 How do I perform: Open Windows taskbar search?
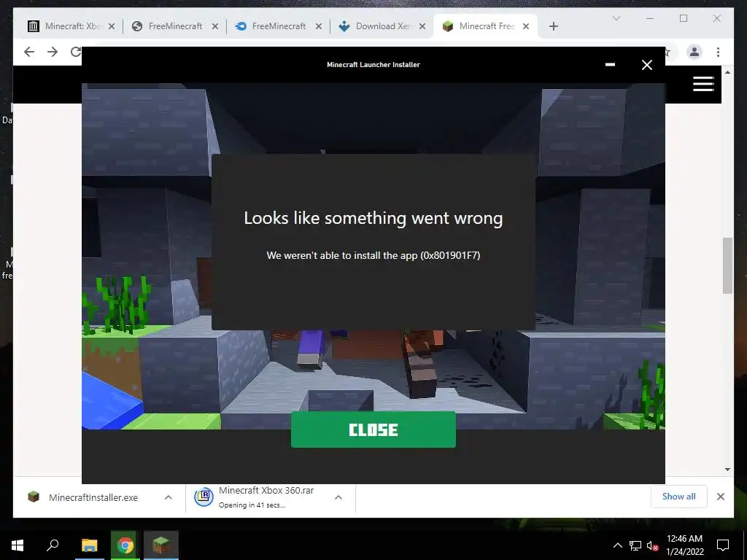(x=53, y=545)
